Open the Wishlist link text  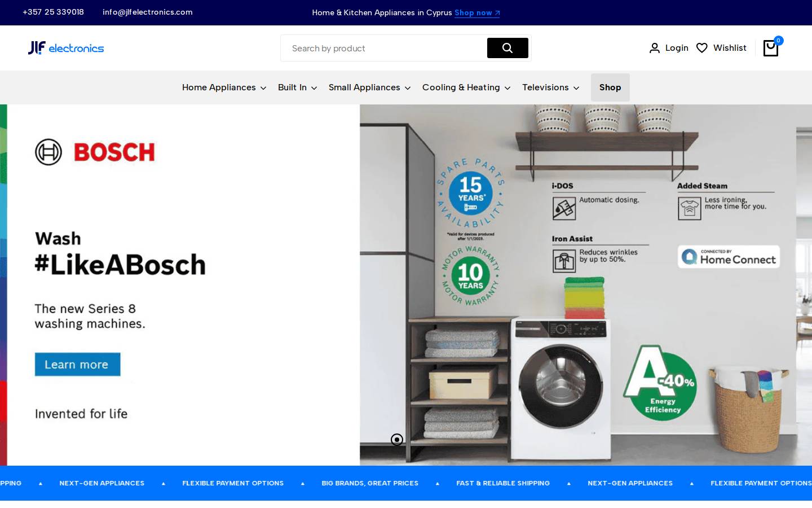730,48
